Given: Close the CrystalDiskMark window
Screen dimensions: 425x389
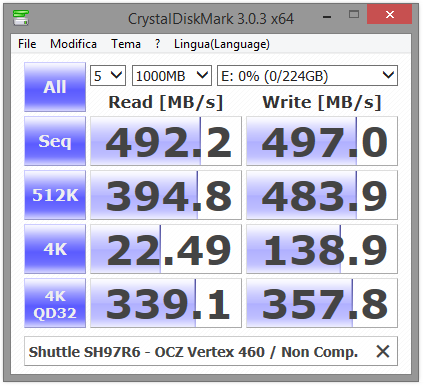Looking at the screenshot, I should [x=389, y=14].
